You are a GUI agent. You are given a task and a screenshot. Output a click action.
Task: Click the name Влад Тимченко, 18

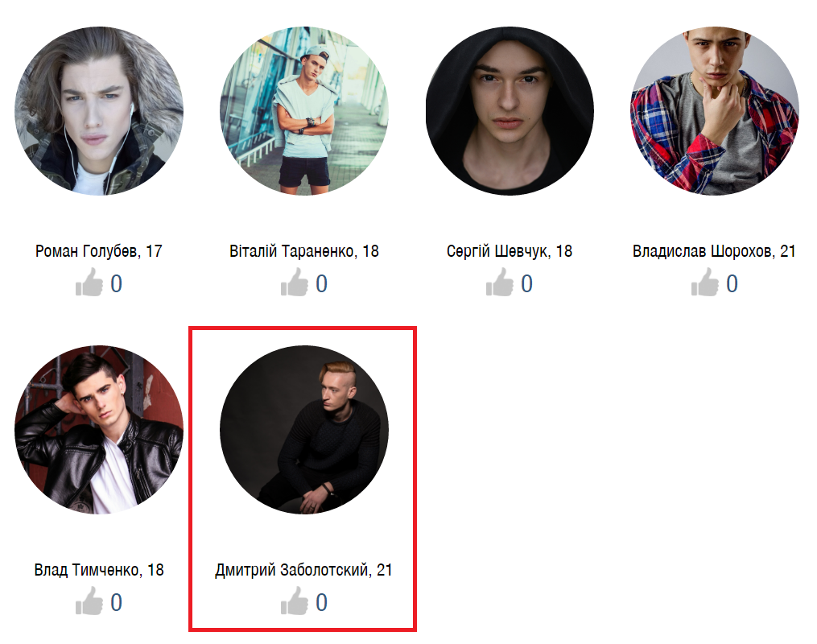coord(99,570)
